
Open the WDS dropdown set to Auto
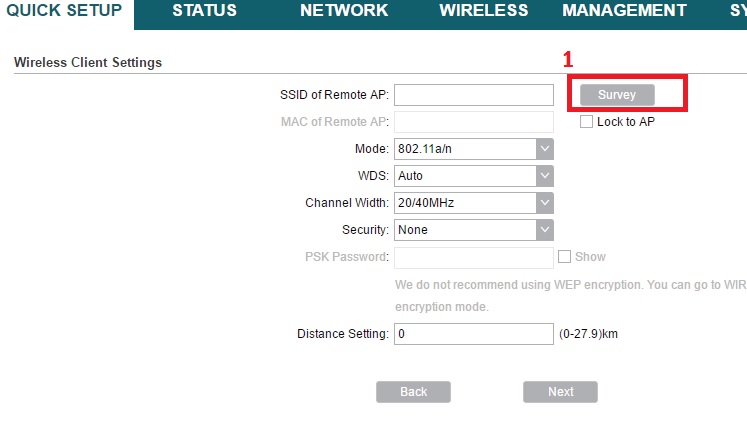tap(474, 176)
